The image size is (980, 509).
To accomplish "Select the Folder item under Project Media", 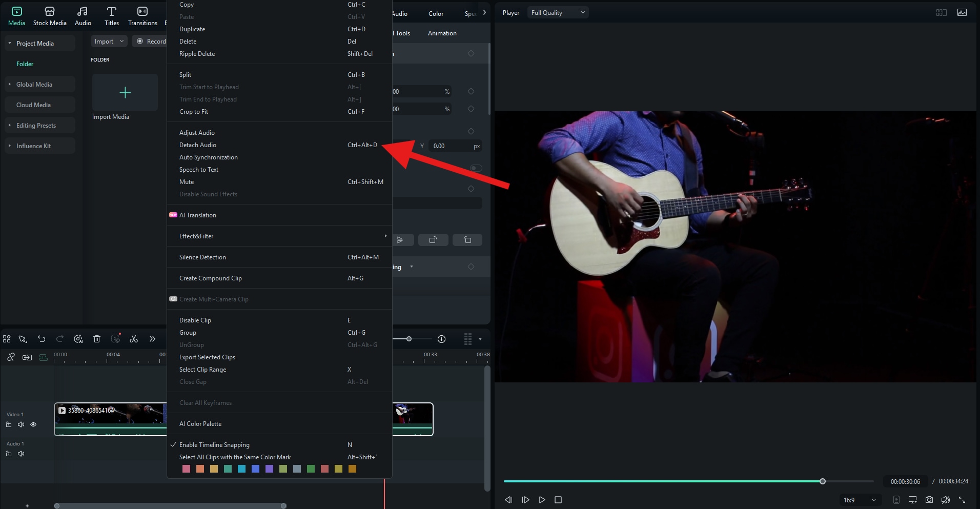I will click(x=25, y=64).
